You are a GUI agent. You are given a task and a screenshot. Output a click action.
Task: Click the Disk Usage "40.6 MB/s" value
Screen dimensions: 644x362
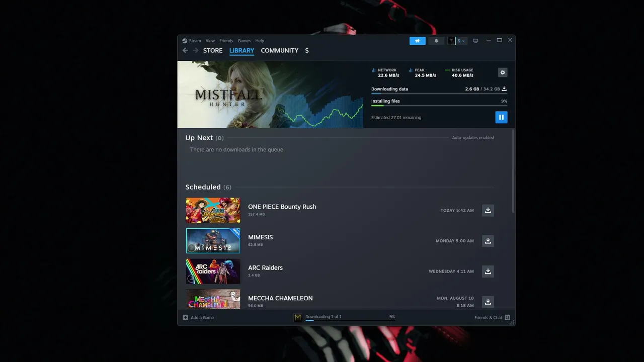pos(462,75)
